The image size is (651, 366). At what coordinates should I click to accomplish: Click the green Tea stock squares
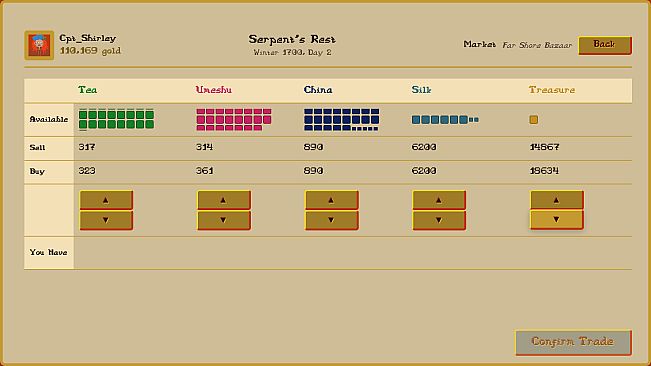(x=116, y=120)
